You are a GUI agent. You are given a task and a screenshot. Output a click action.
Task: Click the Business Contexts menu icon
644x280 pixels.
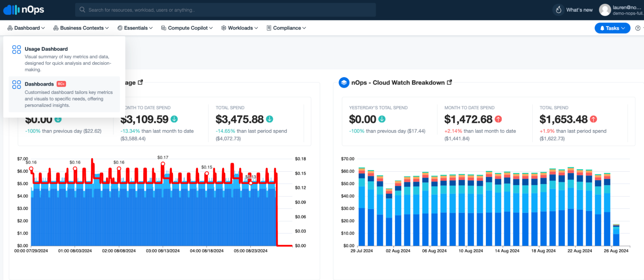[x=56, y=28]
